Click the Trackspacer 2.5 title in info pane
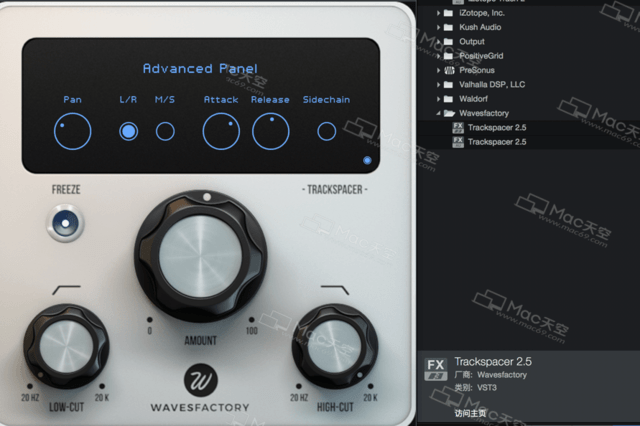640x426 pixels. click(493, 362)
